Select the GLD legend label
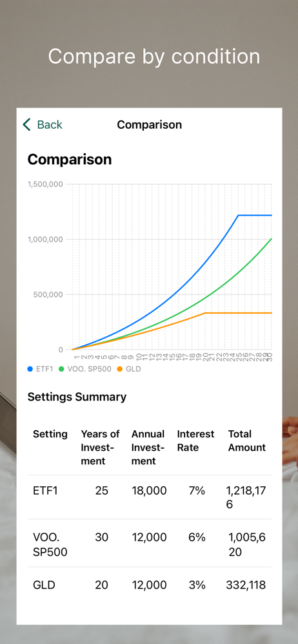This screenshot has width=298, height=644. point(133,369)
